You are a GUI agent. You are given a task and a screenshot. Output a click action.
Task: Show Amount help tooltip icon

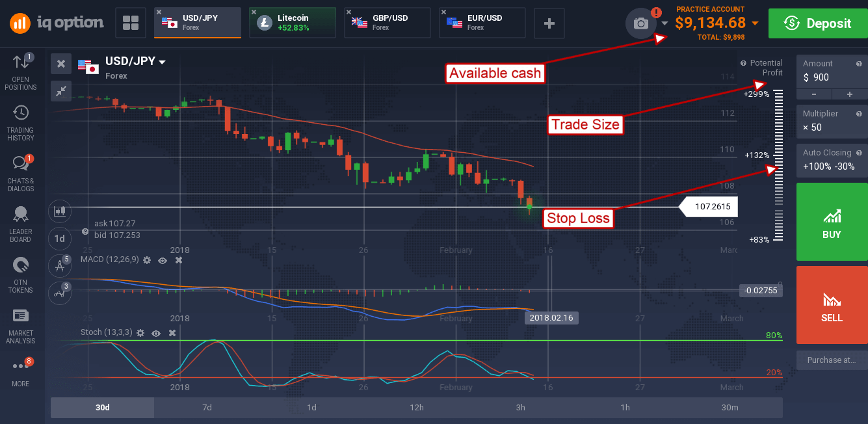pos(859,64)
